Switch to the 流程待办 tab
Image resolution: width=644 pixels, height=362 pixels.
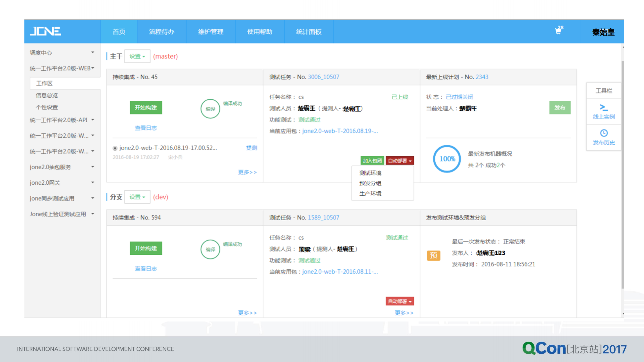click(x=161, y=31)
